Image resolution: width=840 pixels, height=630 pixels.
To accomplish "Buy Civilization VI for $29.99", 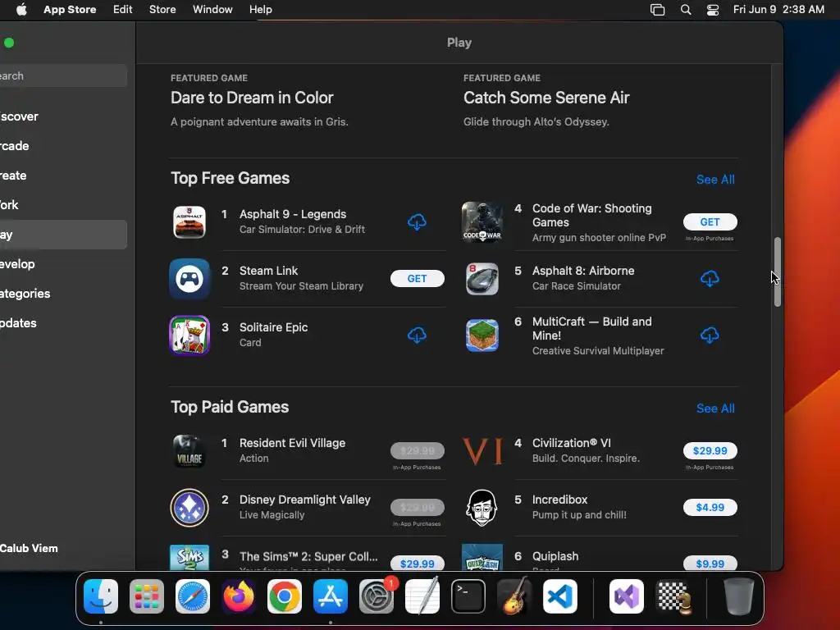I will point(710,451).
